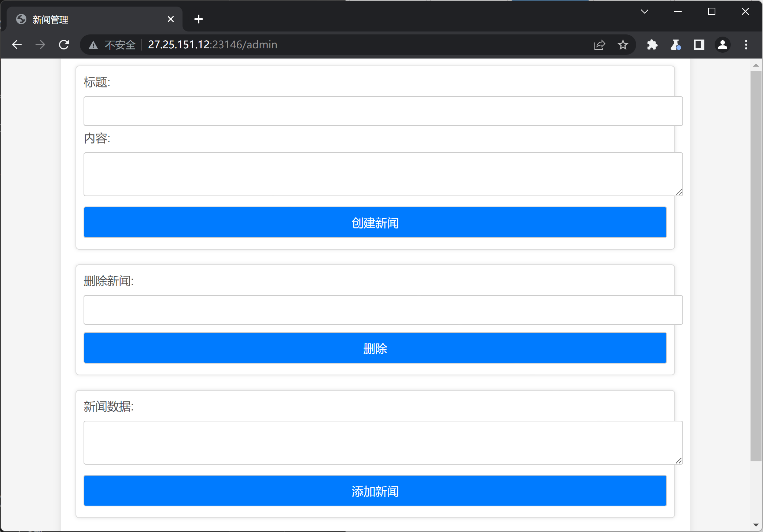This screenshot has width=763, height=532.
Task: Share this page via share icon
Action: click(600, 45)
